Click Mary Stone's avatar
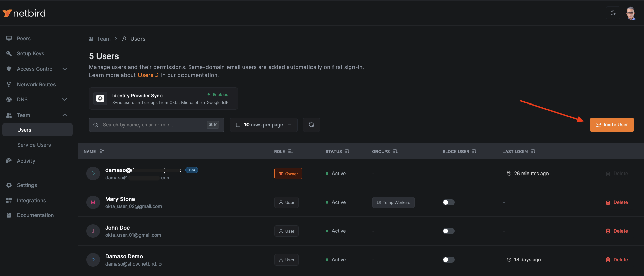Viewport: 644px width, 276px height. [93, 203]
